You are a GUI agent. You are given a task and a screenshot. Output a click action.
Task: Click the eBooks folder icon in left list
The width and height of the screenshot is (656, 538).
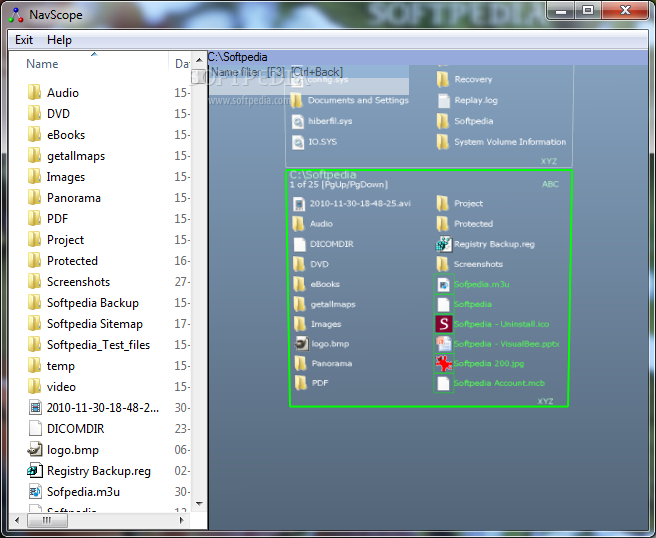[35, 135]
